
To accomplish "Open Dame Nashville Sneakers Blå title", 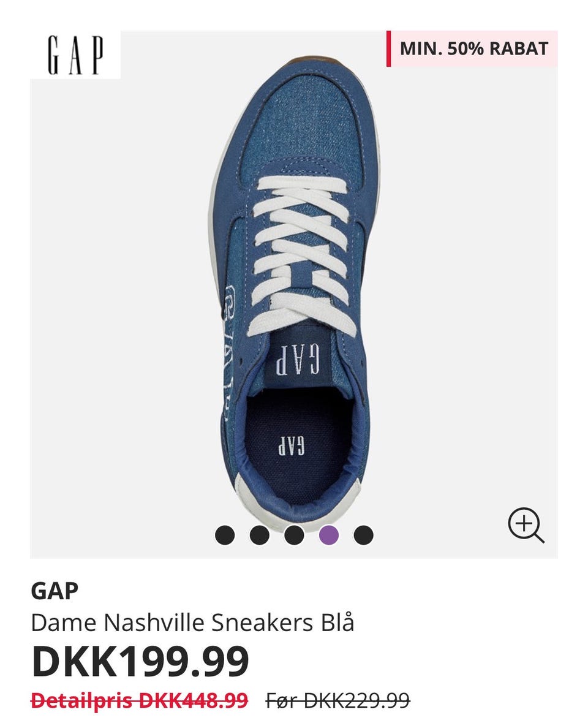I will coord(192,623).
